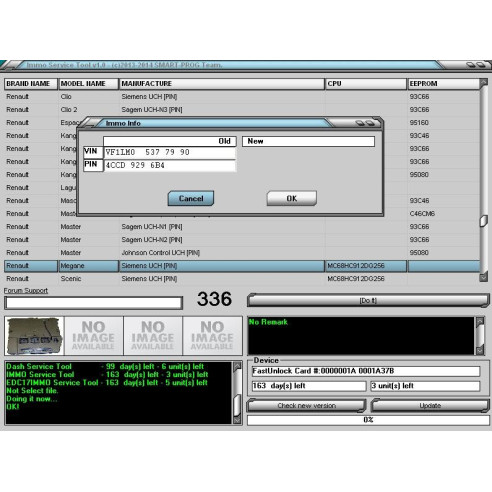Select third No Image Available thumbnail
This screenshot has width=492, height=492.
click(x=212, y=336)
